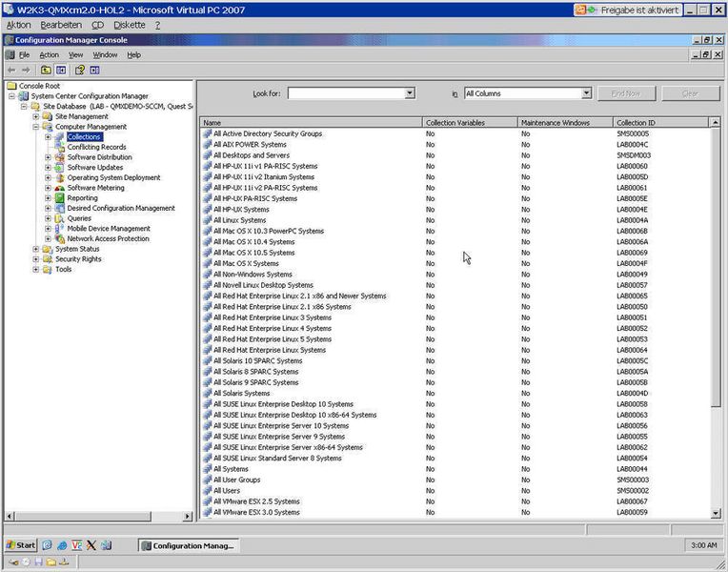The image size is (728, 572).
Task: Open the Virtual PC Diskette menu
Action: pos(129,25)
